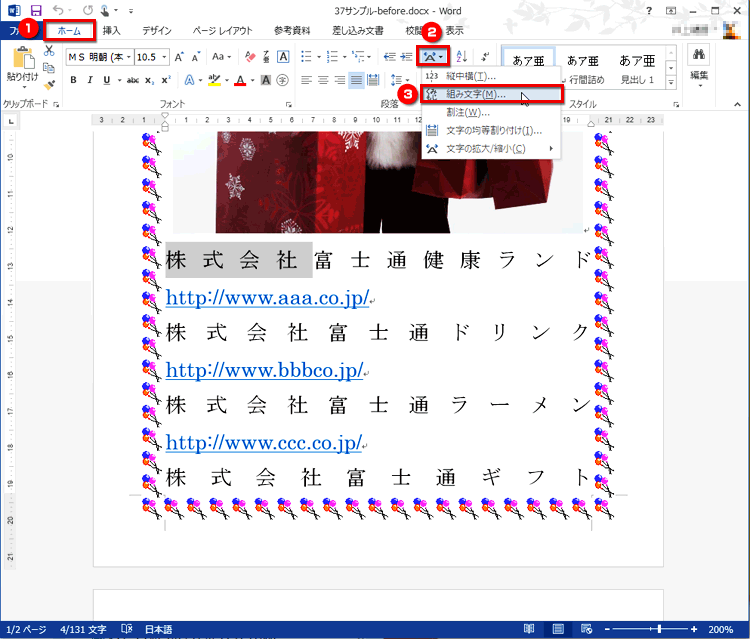750x639 pixels.
Task: Open the Insert (挿入) tab
Action: pyautogui.click(x=111, y=31)
